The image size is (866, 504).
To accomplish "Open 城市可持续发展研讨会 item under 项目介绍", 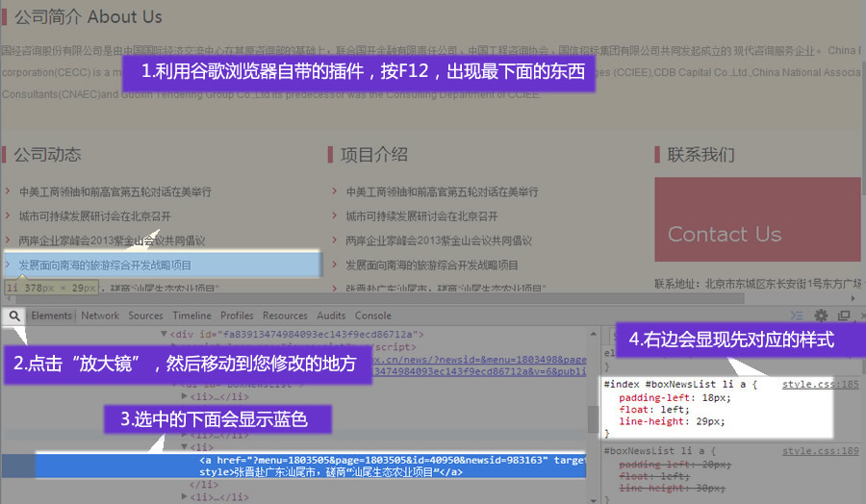I will pos(422,216).
